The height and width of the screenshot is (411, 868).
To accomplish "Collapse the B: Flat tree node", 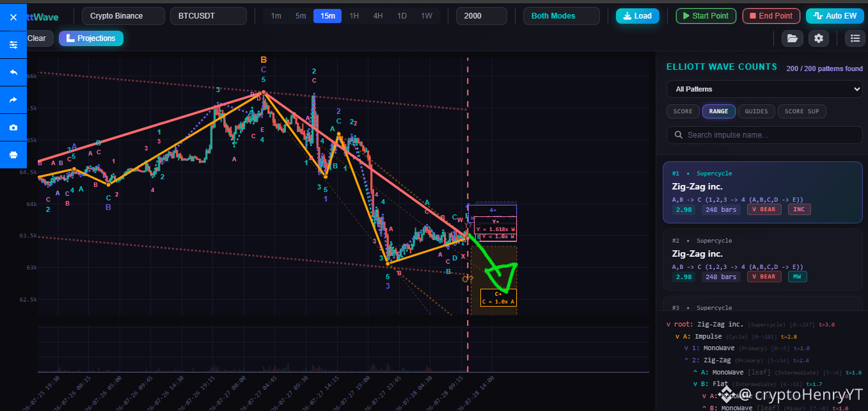I will (695, 384).
